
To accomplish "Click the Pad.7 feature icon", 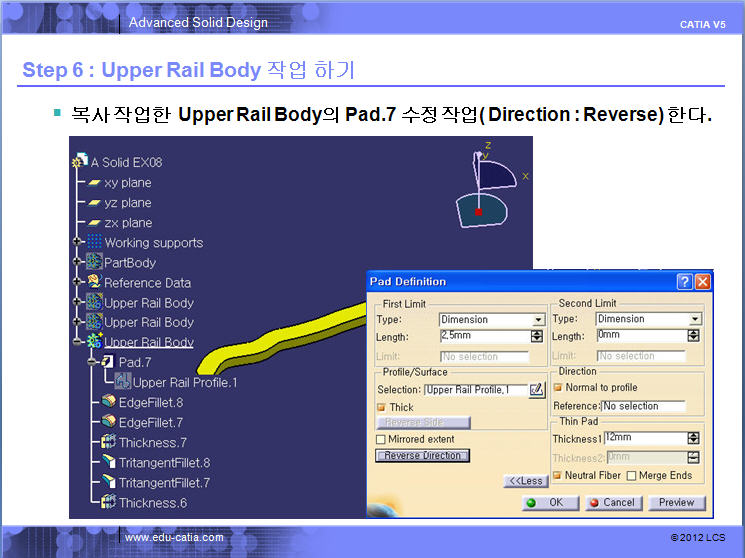I will click(x=107, y=362).
